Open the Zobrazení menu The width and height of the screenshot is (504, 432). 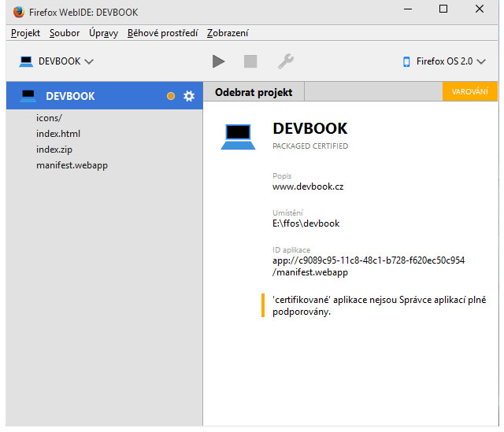[228, 33]
